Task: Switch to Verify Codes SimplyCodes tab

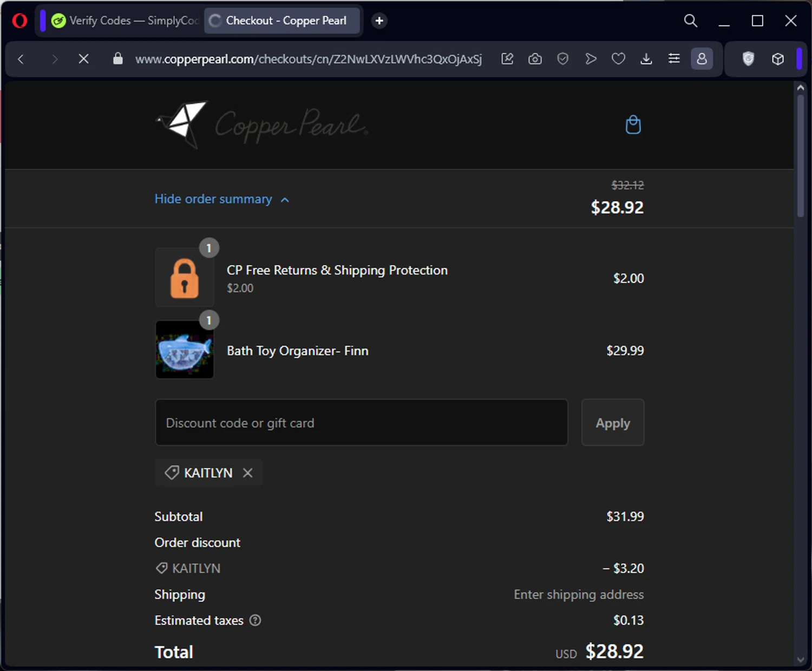Action: 125,21
